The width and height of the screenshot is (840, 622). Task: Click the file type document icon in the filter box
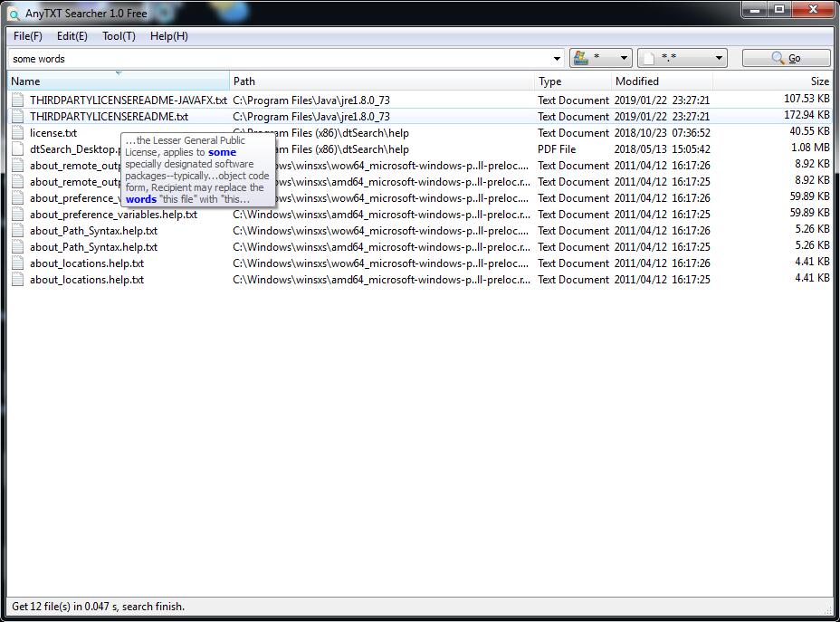pos(649,58)
